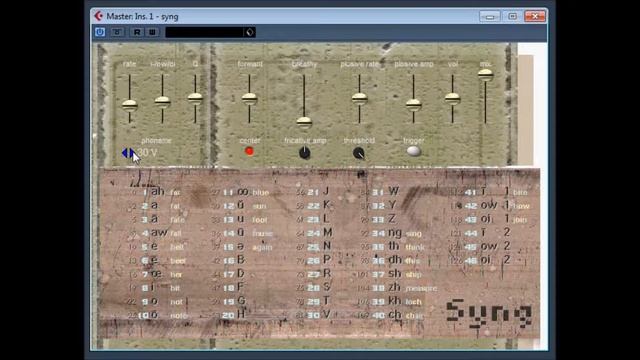Click the plosive amp slider handle
This screenshot has width=640, height=360.
(413, 105)
